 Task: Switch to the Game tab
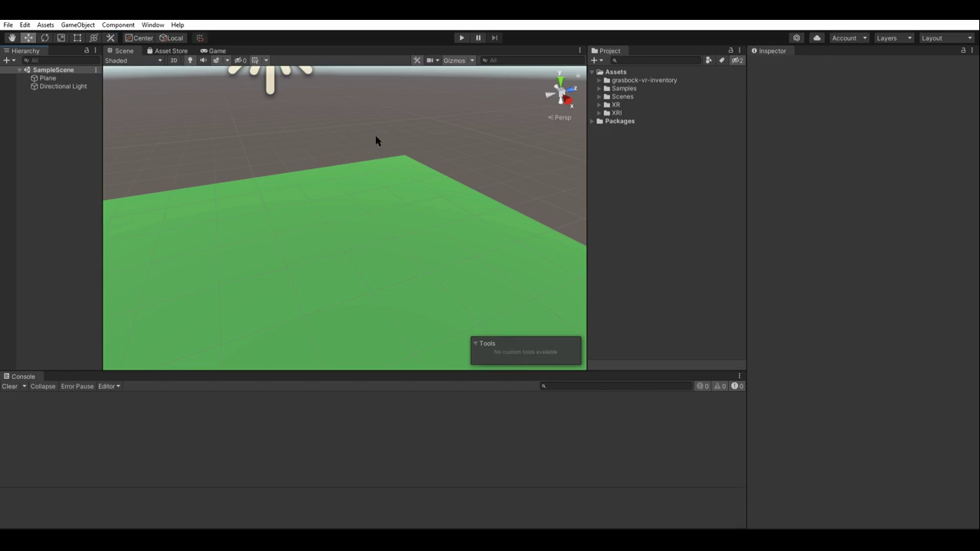point(214,51)
